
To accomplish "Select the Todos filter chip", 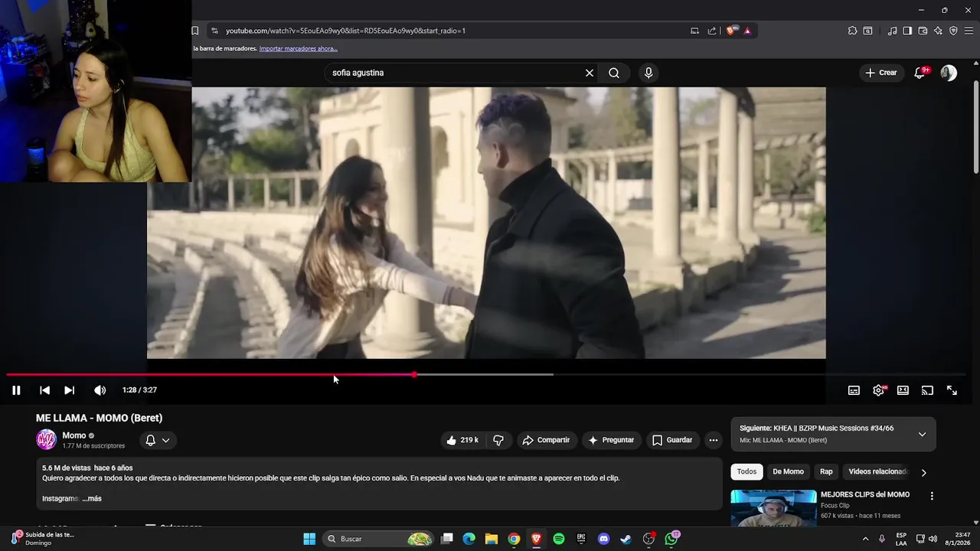I will tap(746, 471).
